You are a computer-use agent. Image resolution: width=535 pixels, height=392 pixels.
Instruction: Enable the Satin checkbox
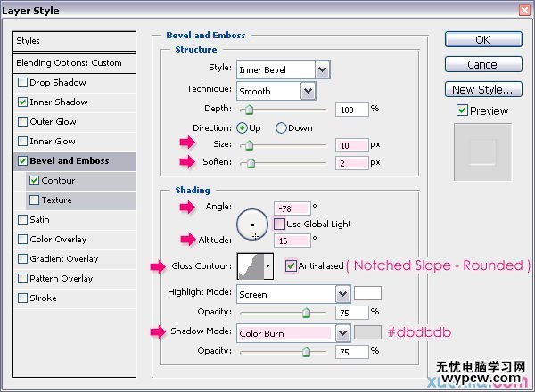pos(22,219)
